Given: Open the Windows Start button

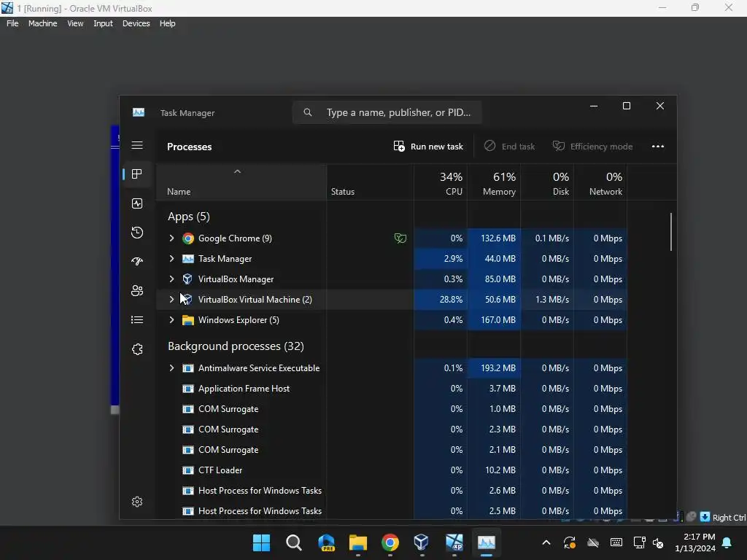Looking at the screenshot, I should tap(261, 542).
